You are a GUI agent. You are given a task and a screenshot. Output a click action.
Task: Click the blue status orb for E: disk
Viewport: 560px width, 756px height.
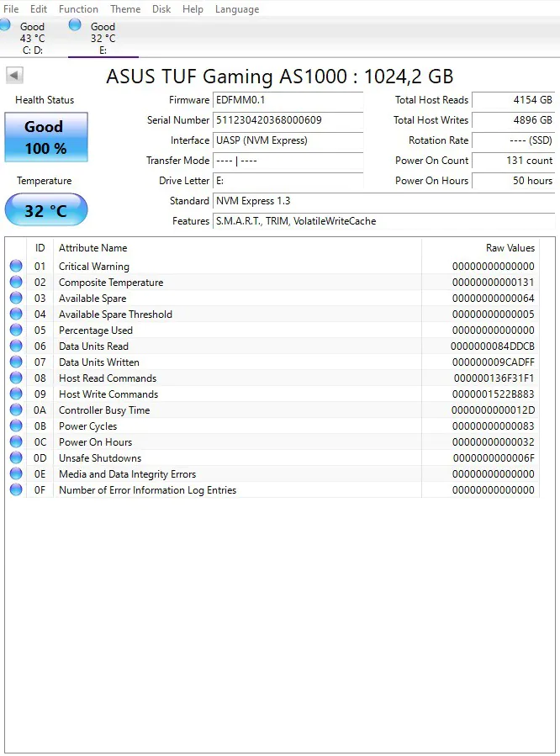click(75, 24)
